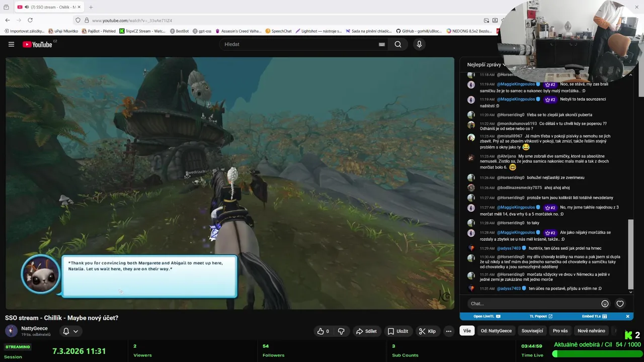The height and width of the screenshot is (362, 644).
Task: Select the Od: NattyGeece filter chip
Action: (x=496, y=331)
